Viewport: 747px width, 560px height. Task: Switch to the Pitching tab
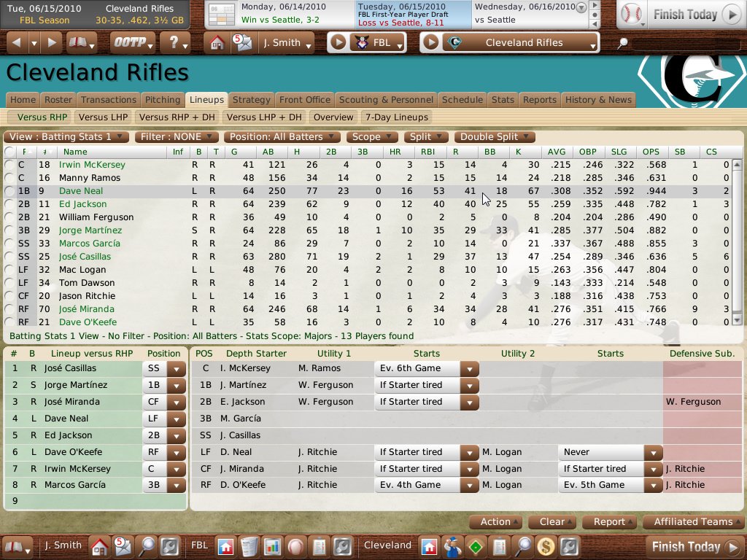tap(163, 100)
